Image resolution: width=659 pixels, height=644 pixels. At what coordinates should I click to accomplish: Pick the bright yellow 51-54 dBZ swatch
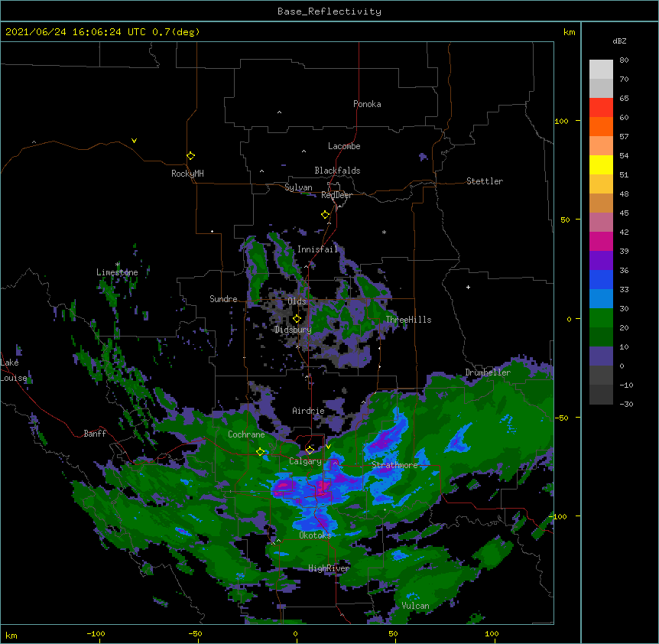[x=601, y=164]
